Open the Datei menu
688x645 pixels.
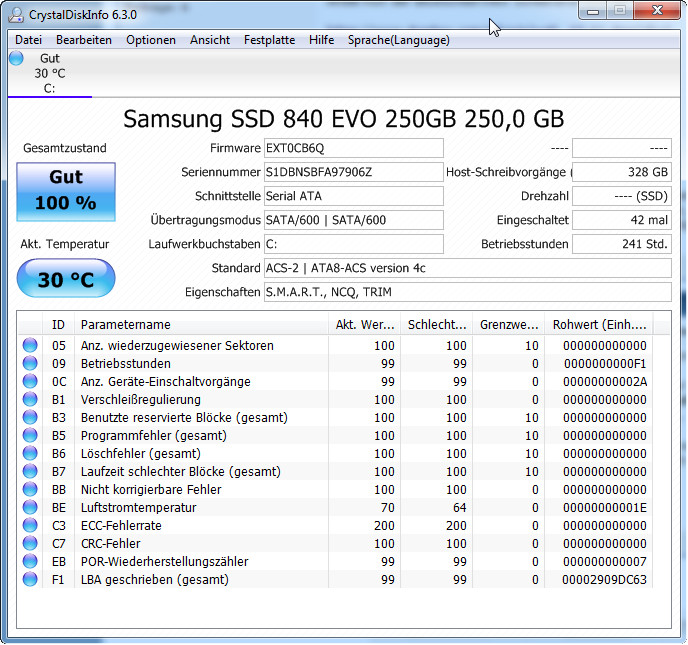pyautogui.click(x=29, y=40)
